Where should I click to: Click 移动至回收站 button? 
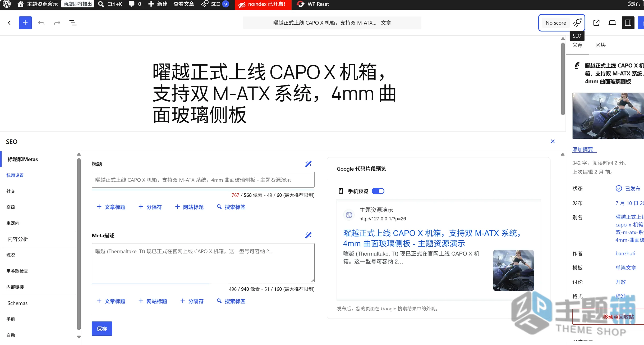point(608,317)
